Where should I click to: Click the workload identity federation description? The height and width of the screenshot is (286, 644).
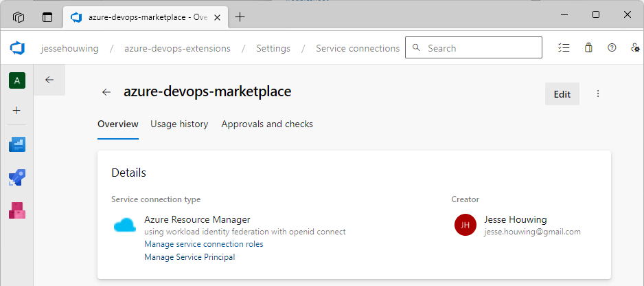245,232
